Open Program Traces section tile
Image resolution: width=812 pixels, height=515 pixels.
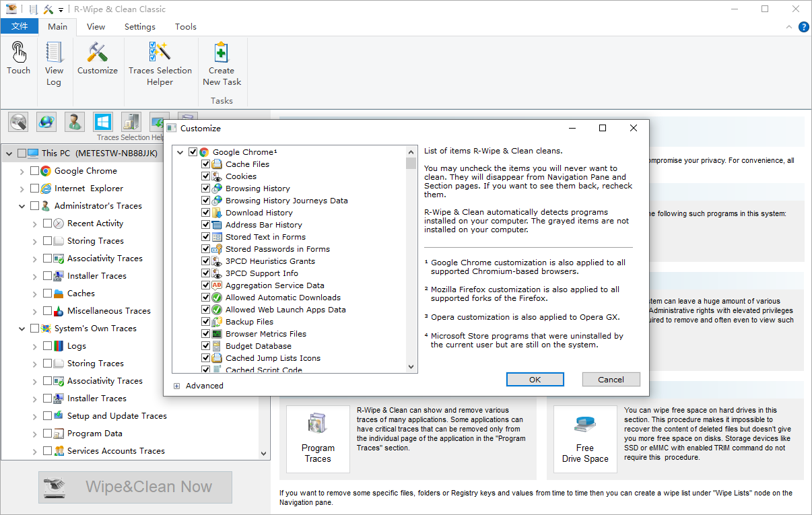[318, 438]
